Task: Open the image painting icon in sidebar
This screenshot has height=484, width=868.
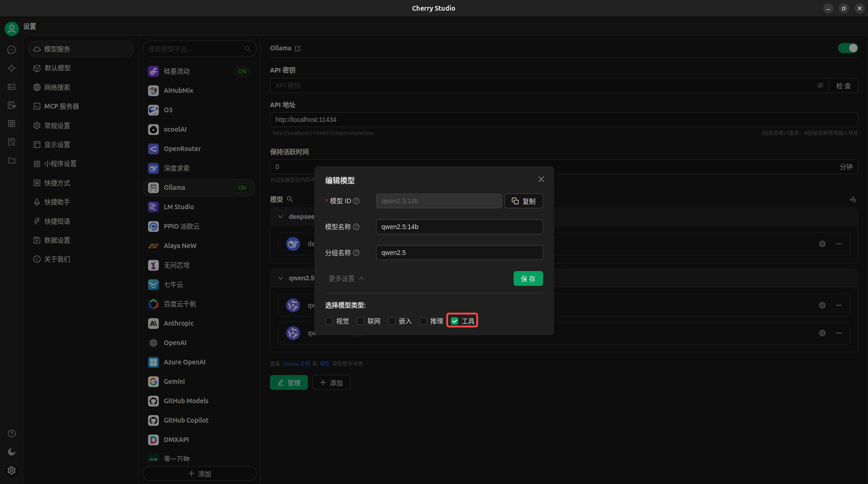Action: (x=12, y=87)
